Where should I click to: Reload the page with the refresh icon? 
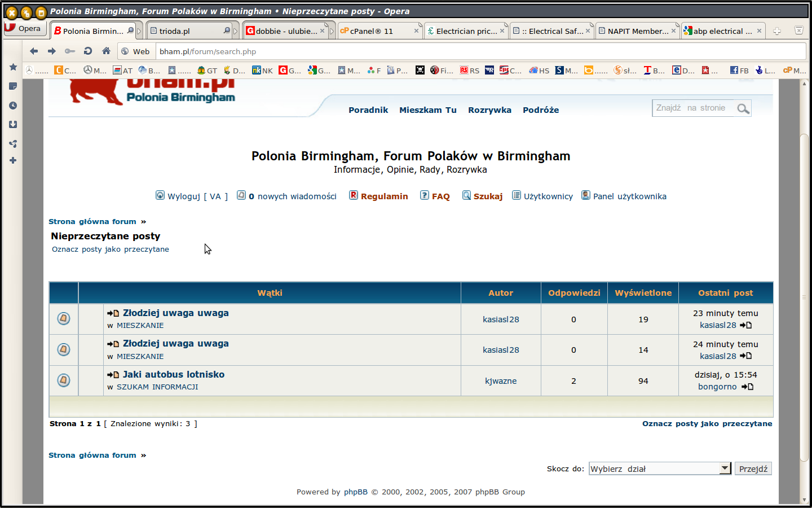[x=88, y=51]
